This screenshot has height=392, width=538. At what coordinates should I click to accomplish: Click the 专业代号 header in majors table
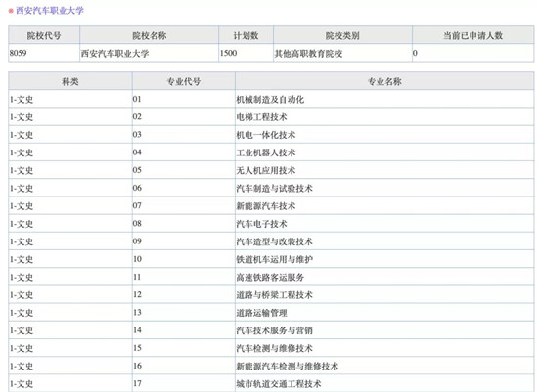click(x=184, y=81)
